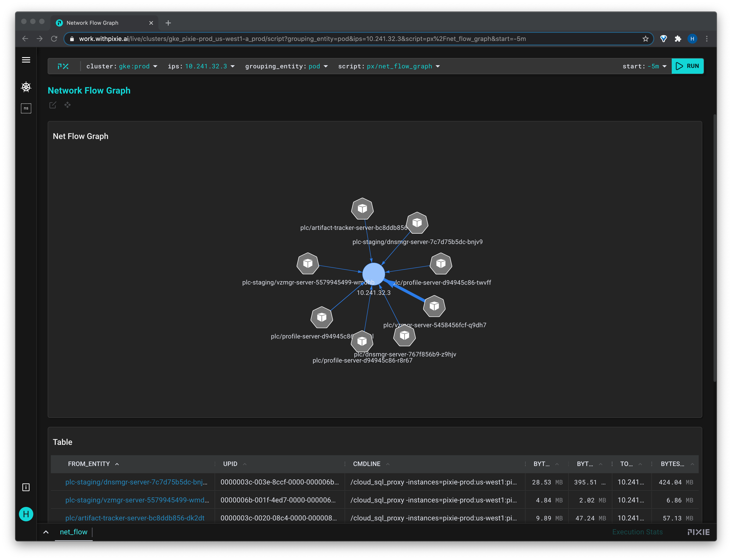The height and width of the screenshot is (560, 732).
Task: Open the hamburger sidebar menu
Action: [26, 60]
